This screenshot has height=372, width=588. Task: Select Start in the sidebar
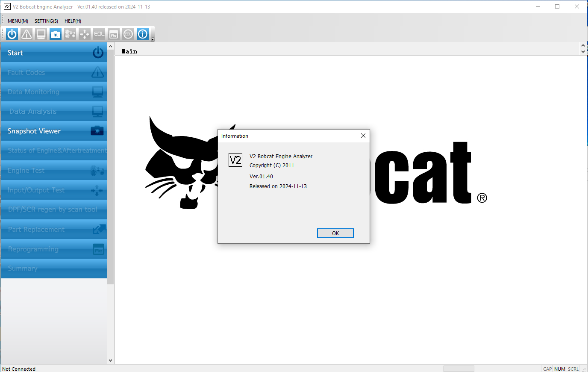pos(54,53)
